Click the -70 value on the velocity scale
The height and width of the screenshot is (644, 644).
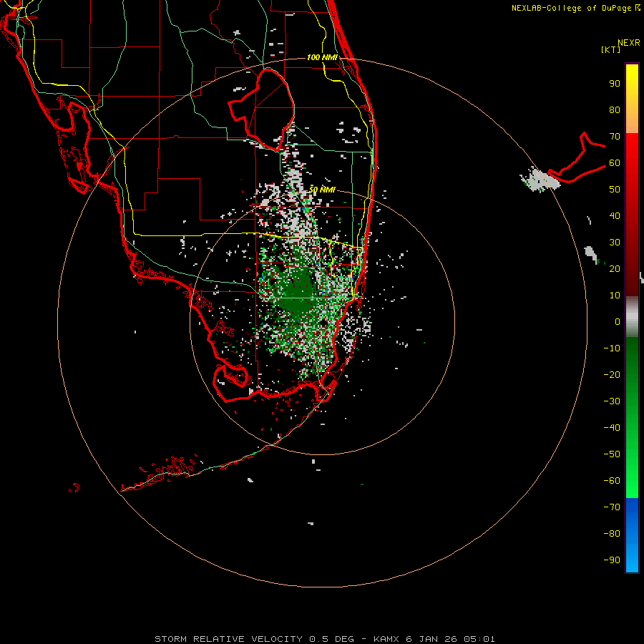click(612, 507)
